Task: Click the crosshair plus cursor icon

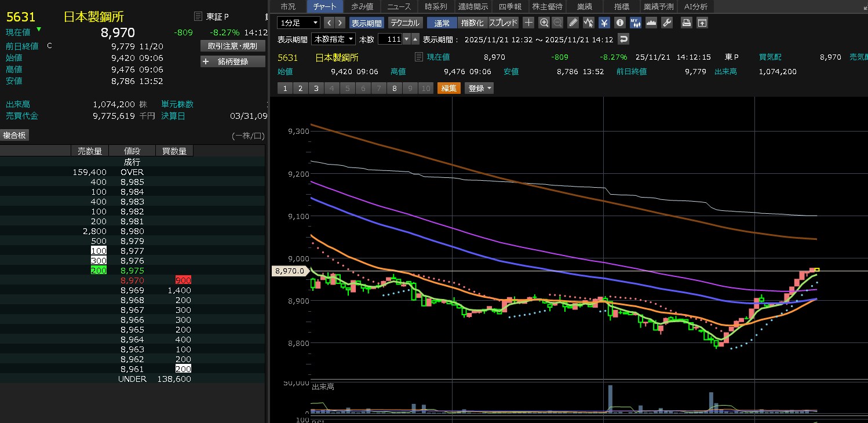Action: (x=528, y=23)
